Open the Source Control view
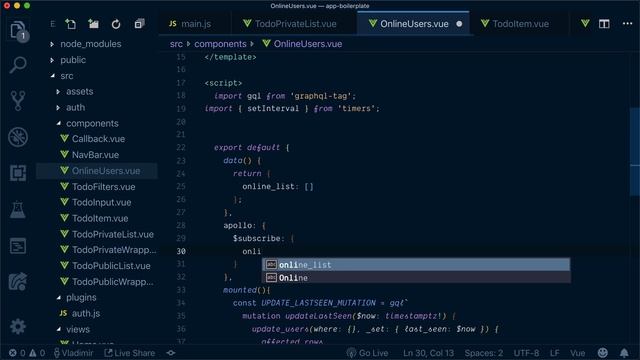 (x=18, y=100)
